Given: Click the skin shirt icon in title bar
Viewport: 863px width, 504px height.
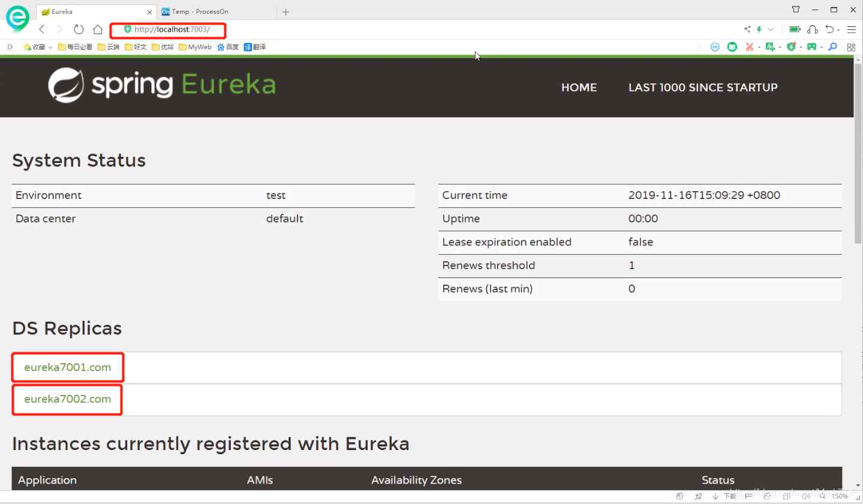Looking at the screenshot, I should [796, 10].
